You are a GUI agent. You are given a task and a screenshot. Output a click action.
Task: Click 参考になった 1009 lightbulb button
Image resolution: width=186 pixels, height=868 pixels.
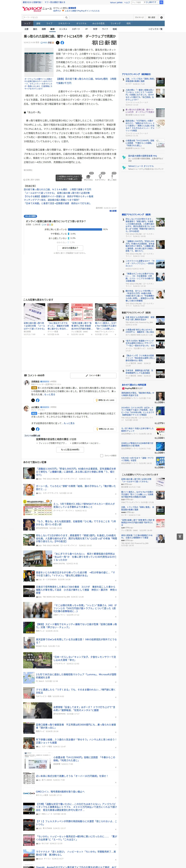(x=105, y=400)
